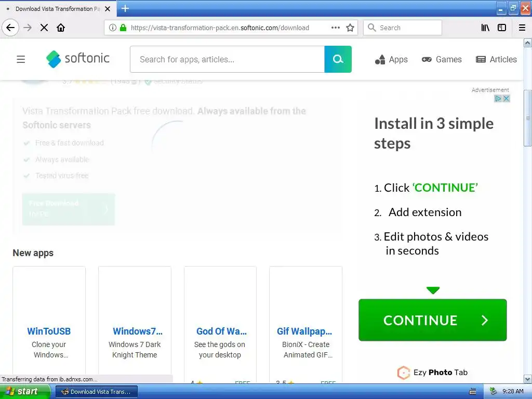Open the Games section
Viewport: 532px width, 399px height.
(x=442, y=59)
